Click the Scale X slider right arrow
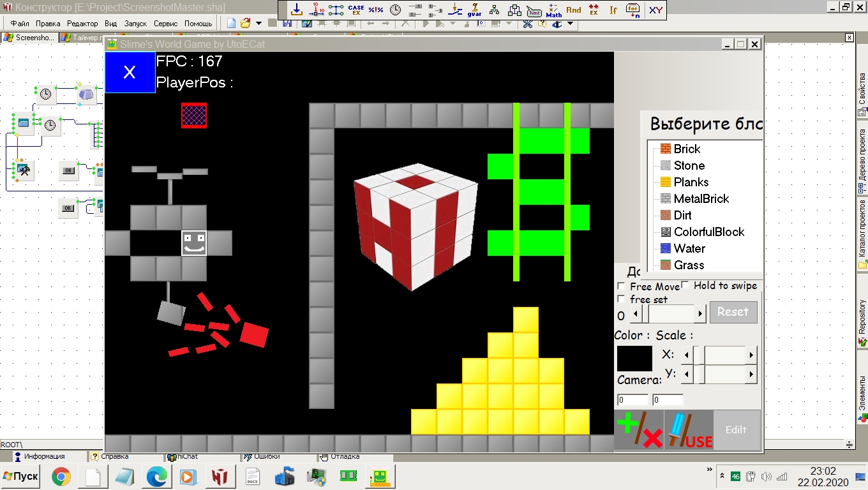Screen dimensions: 868x490 pos(752,355)
